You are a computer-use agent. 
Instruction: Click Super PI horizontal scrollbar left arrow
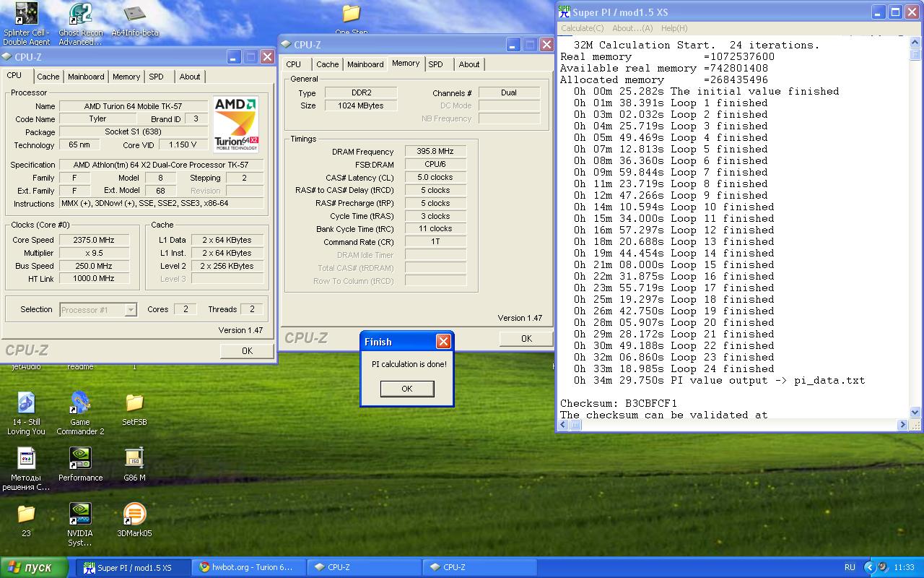pos(564,426)
